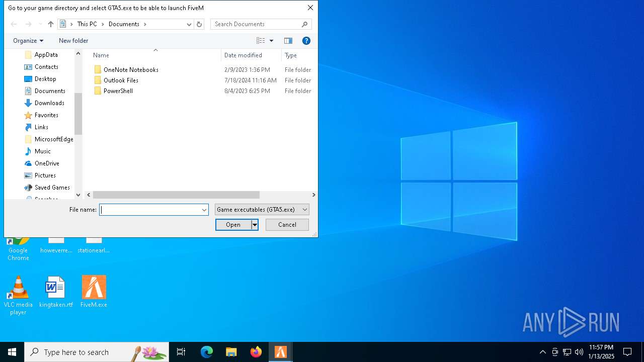This screenshot has width=644, height=362.
Task: Select the kingtaken.rtf desktop file
Action: pos(56,292)
